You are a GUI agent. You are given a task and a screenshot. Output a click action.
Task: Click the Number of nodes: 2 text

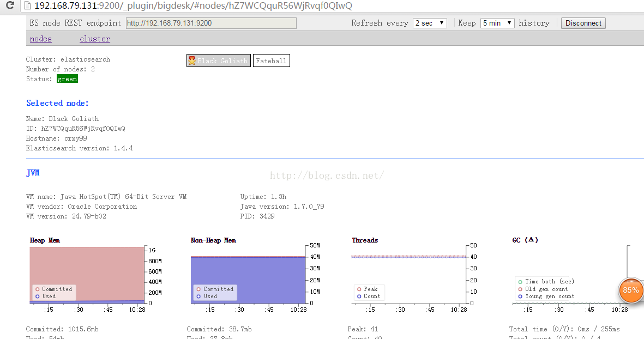point(61,69)
